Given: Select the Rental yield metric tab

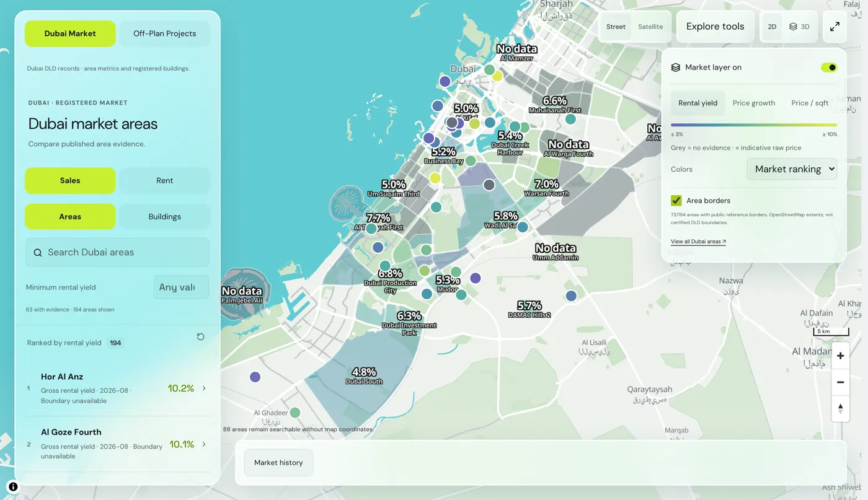Looking at the screenshot, I should [697, 103].
